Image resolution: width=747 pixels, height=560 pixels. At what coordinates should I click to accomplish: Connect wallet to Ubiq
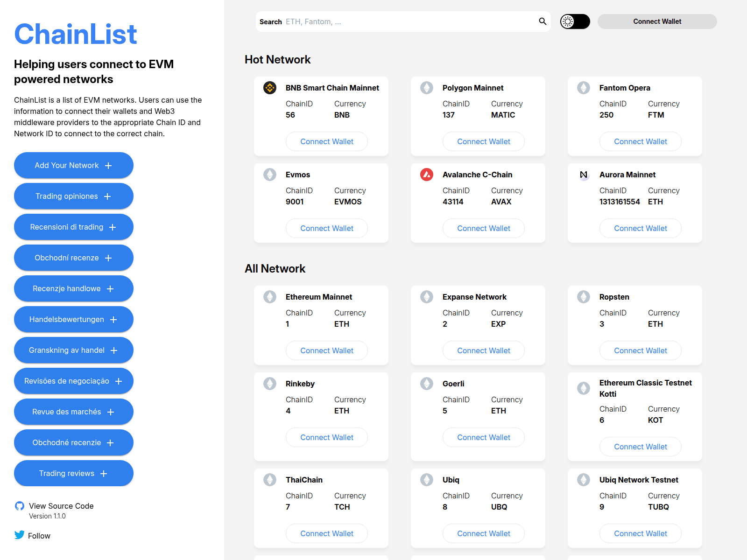tap(484, 533)
